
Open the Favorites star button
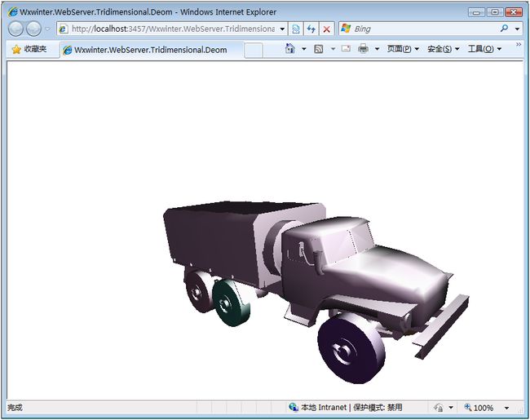(29, 50)
